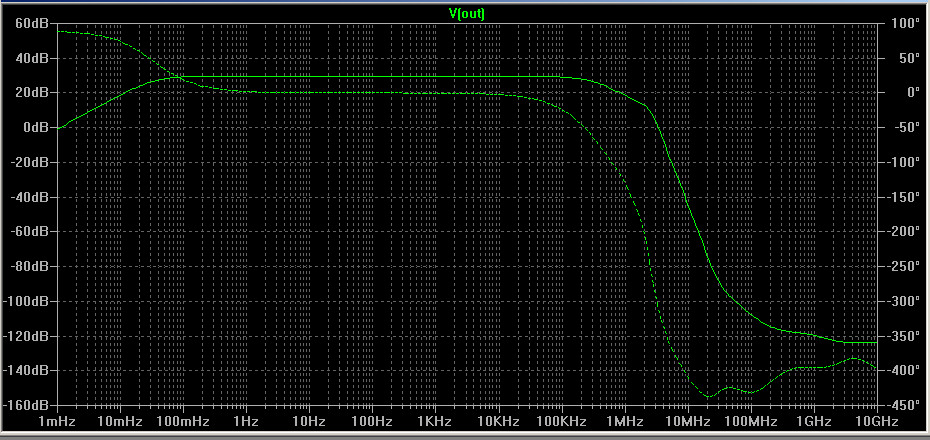Click the 100KHz frequency axis label
The width and height of the screenshot is (930, 440).
562,422
